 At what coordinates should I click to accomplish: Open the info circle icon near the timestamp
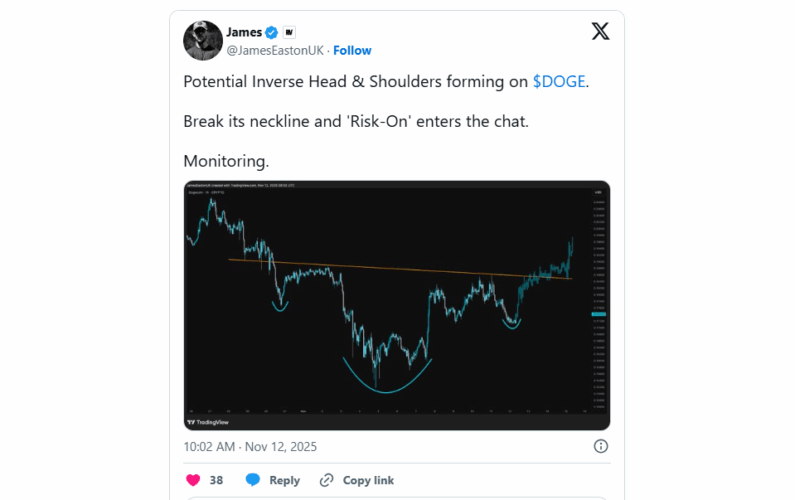click(601, 446)
